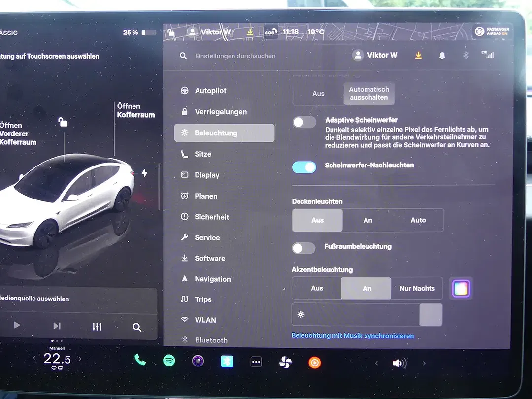Open Software settings
This screenshot has width=532, height=399.
(x=224, y=258)
